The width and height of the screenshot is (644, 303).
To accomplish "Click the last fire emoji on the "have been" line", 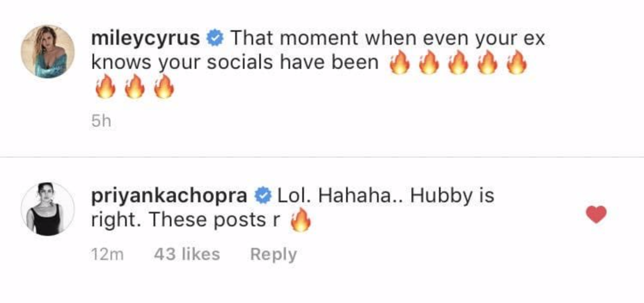I will 517,63.
